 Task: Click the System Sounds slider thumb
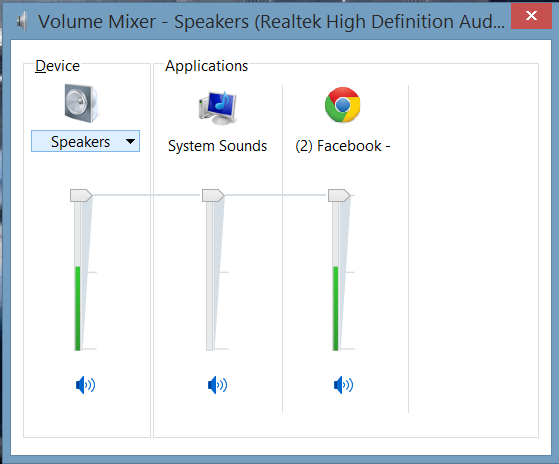tap(213, 196)
